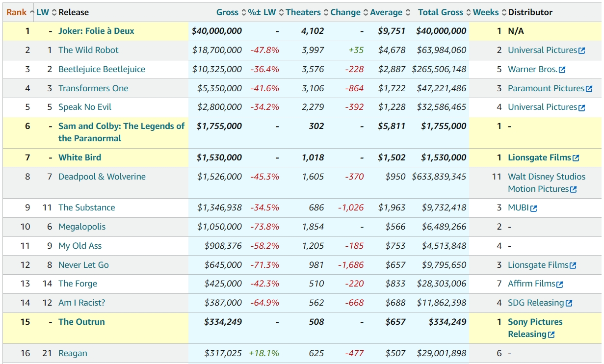Select Never Let Go theater change -1,686
604x364 pixels.
pos(351,265)
